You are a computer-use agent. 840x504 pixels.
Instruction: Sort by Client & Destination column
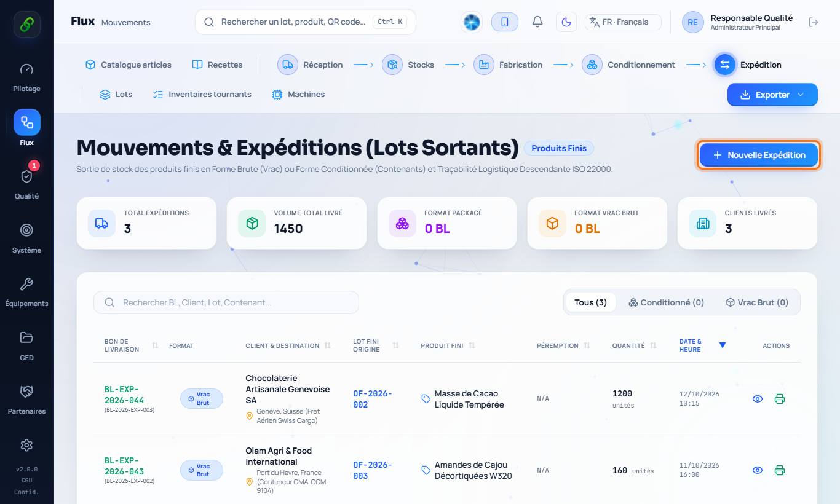tap(288, 345)
